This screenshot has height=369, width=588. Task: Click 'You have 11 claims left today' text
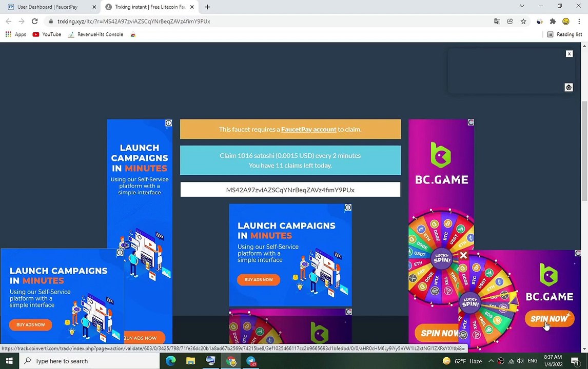click(290, 165)
